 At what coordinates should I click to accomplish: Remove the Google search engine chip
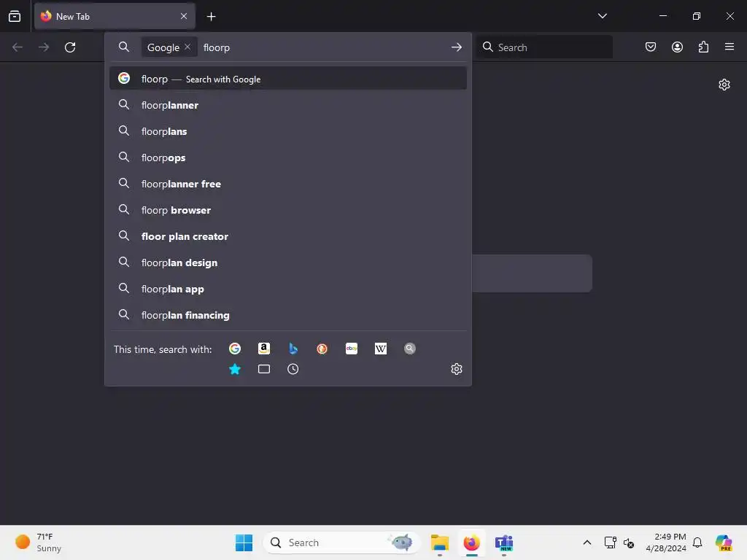point(187,47)
